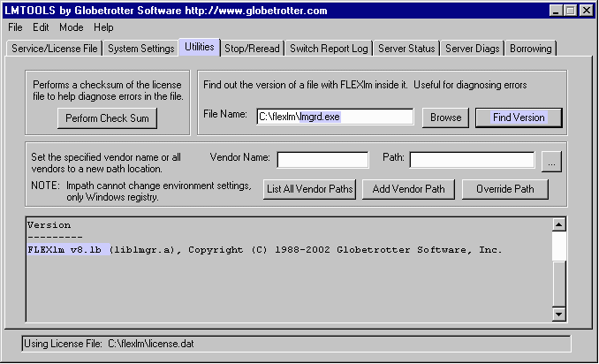Click output scrollbar up arrow

[x=558, y=224]
